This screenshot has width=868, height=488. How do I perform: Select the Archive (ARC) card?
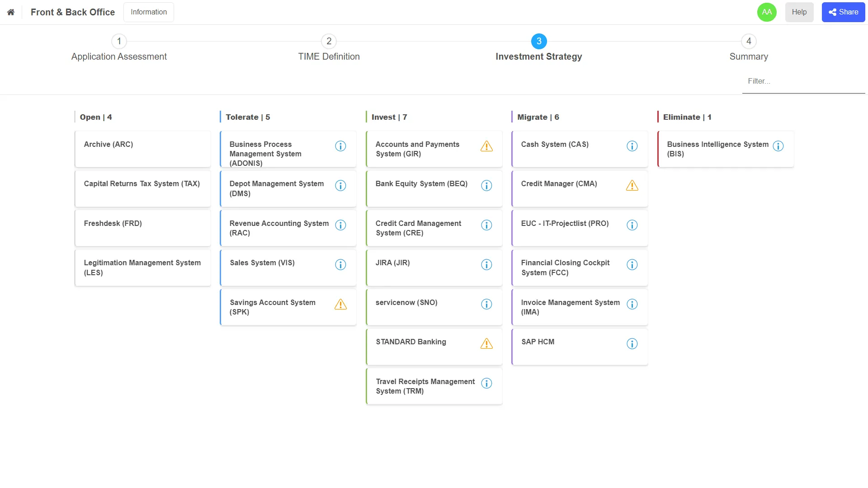pyautogui.click(x=142, y=149)
